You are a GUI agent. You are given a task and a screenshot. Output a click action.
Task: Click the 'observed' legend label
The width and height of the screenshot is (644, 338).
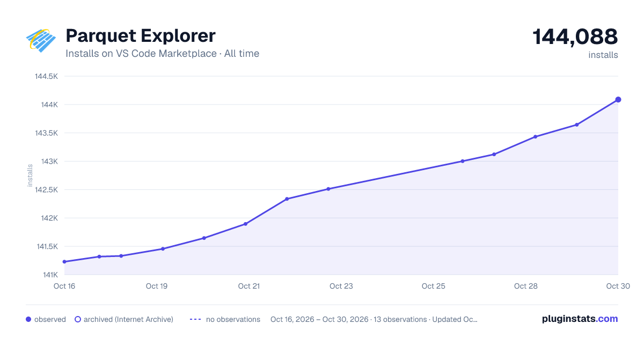click(50, 319)
